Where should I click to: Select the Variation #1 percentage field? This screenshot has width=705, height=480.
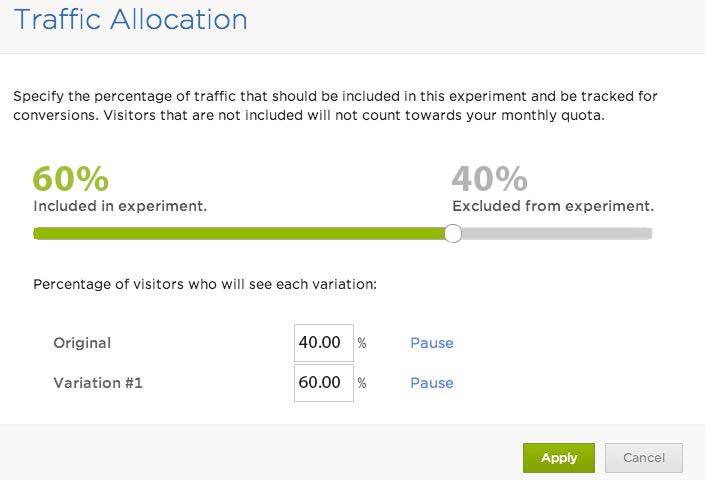pyautogui.click(x=323, y=382)
